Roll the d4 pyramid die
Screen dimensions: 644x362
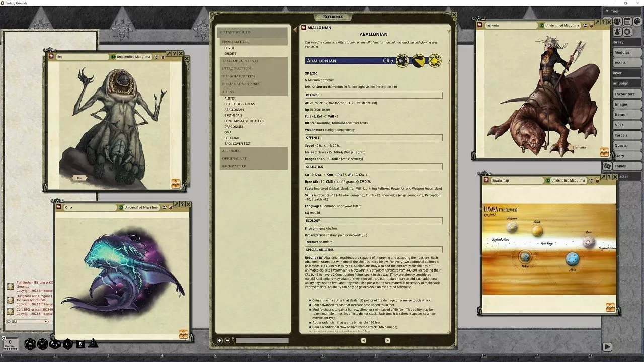coord(93,344)
